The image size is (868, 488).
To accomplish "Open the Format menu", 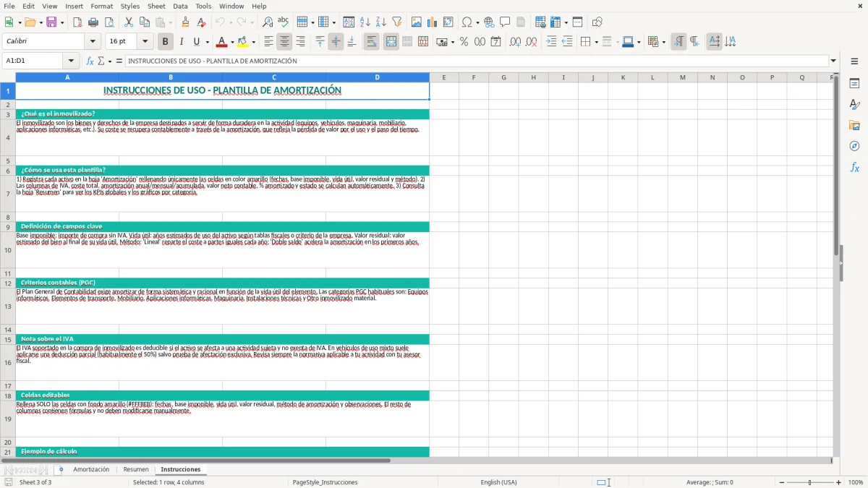I will (102, 6).
